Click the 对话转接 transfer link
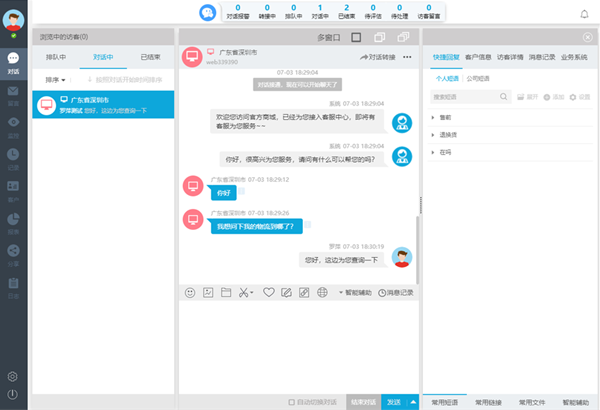Screen dimensions: 600x410 point(377,57)
